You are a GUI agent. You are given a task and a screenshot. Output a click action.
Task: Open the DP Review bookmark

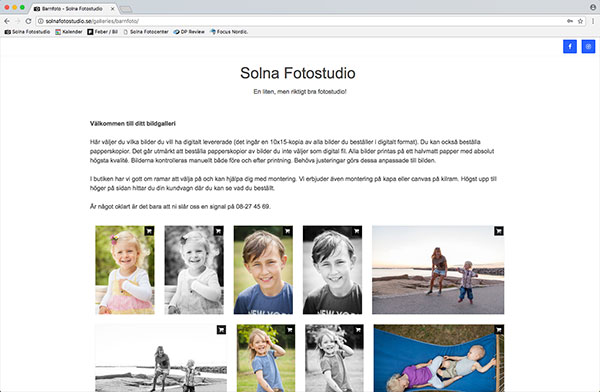[189, 32]
